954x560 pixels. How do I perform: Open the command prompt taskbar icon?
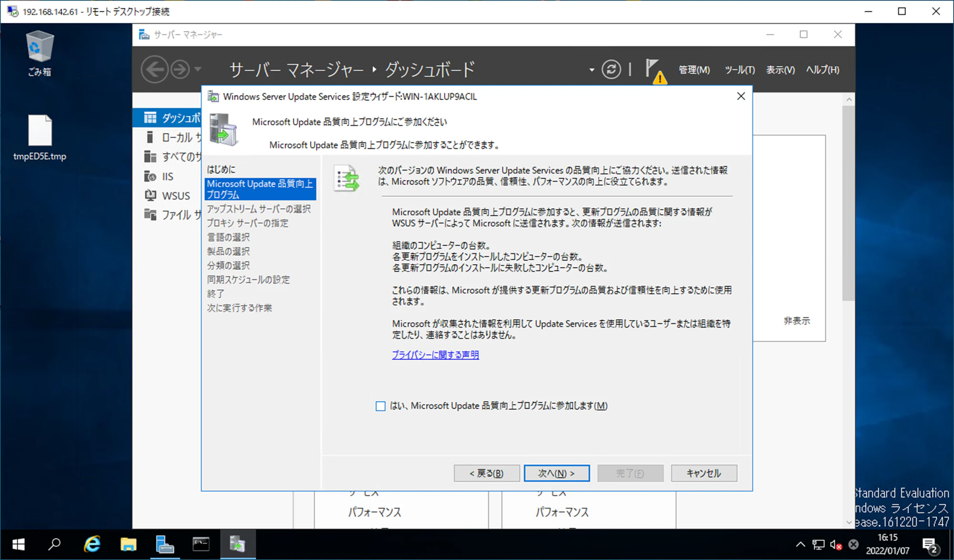pos(201,544)
